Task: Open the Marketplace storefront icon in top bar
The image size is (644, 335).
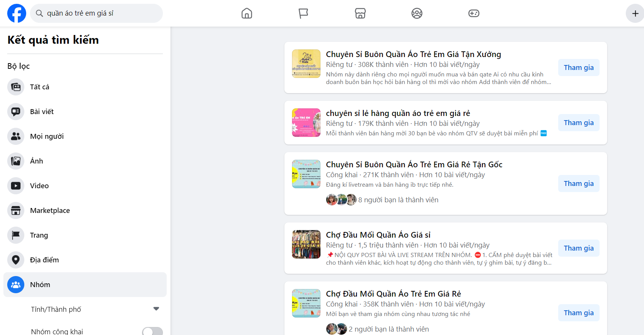Action: [360, 13]
